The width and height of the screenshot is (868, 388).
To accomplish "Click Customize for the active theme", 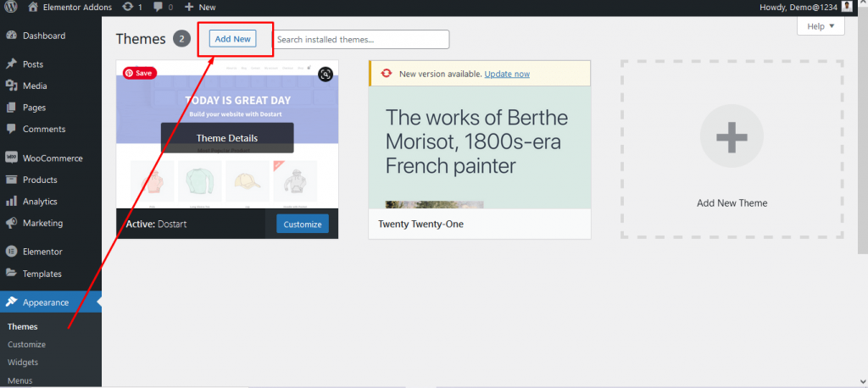I will coord(303,224).
